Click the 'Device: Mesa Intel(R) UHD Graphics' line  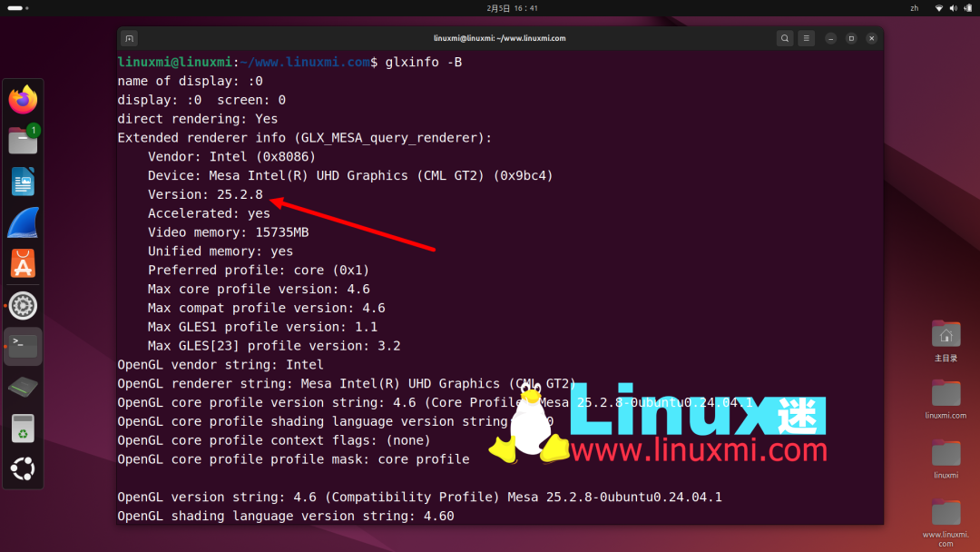click(350, 175)
